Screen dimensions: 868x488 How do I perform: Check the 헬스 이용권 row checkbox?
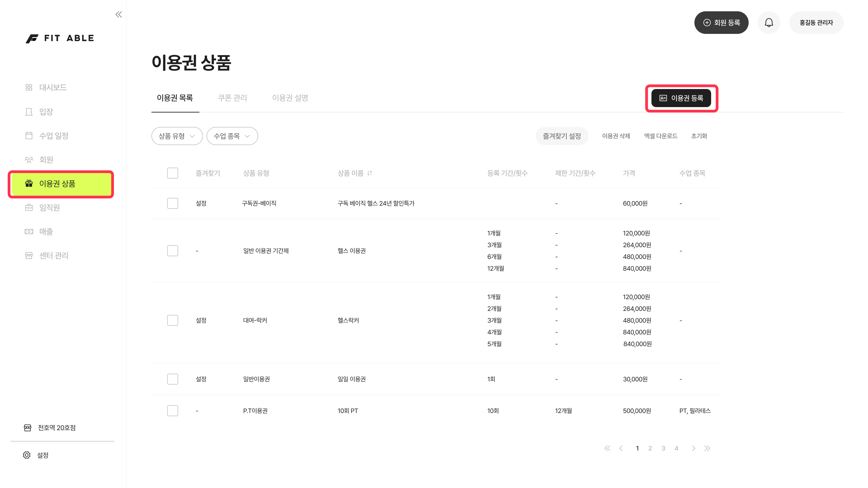(x=172, y=251)
